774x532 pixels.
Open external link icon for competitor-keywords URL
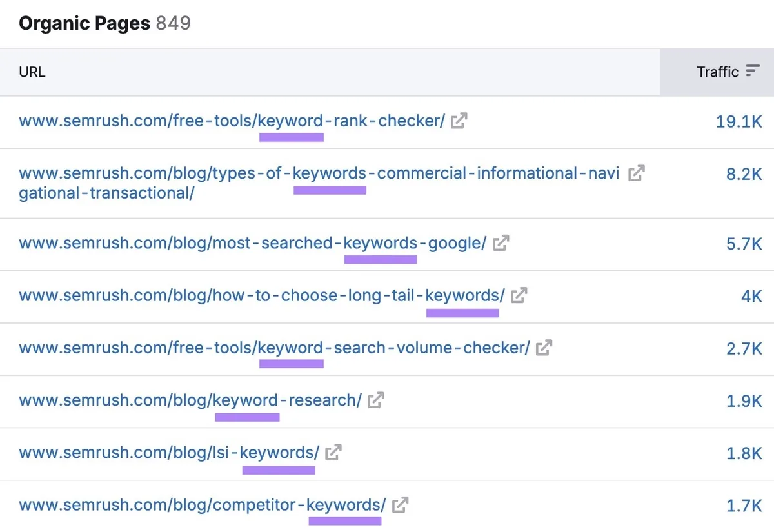(x=400, y=504)
